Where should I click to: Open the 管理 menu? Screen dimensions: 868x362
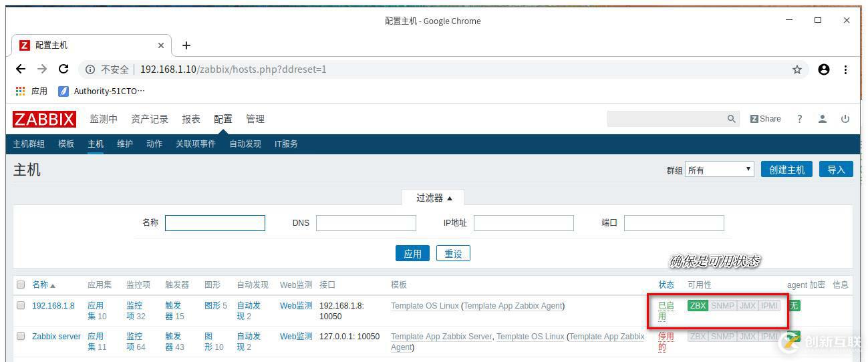(x=255, y=119)
